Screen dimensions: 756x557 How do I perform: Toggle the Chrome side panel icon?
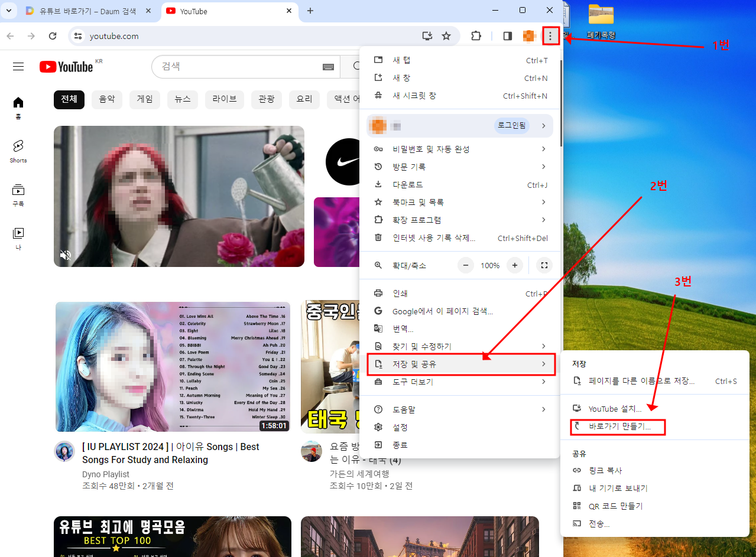507,36
